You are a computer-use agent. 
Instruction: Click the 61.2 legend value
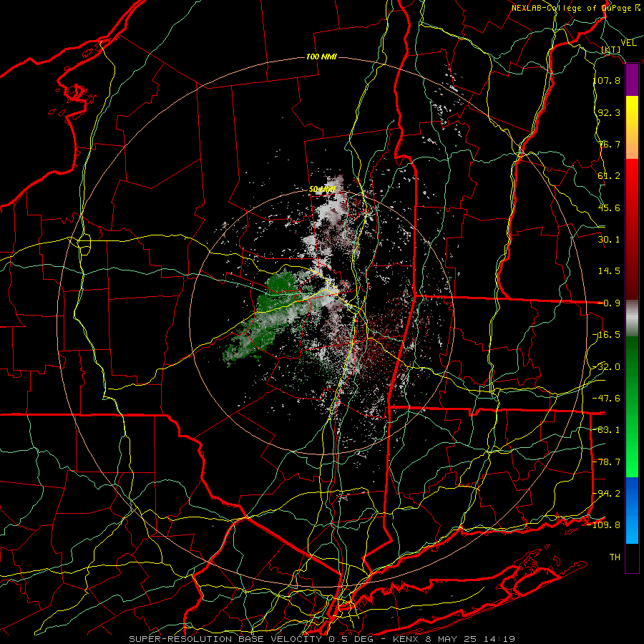(x=609, y=176)
